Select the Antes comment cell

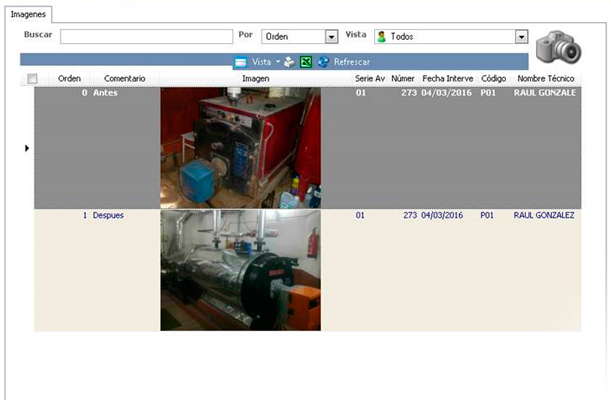(x=105, y=93)
